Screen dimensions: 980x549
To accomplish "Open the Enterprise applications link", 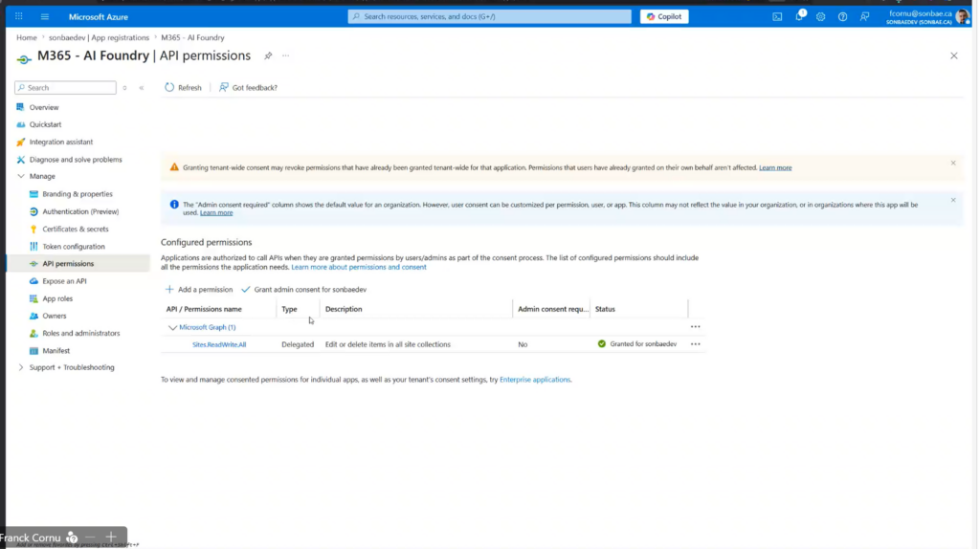I will pyautogui.click(x=534, y=380).
